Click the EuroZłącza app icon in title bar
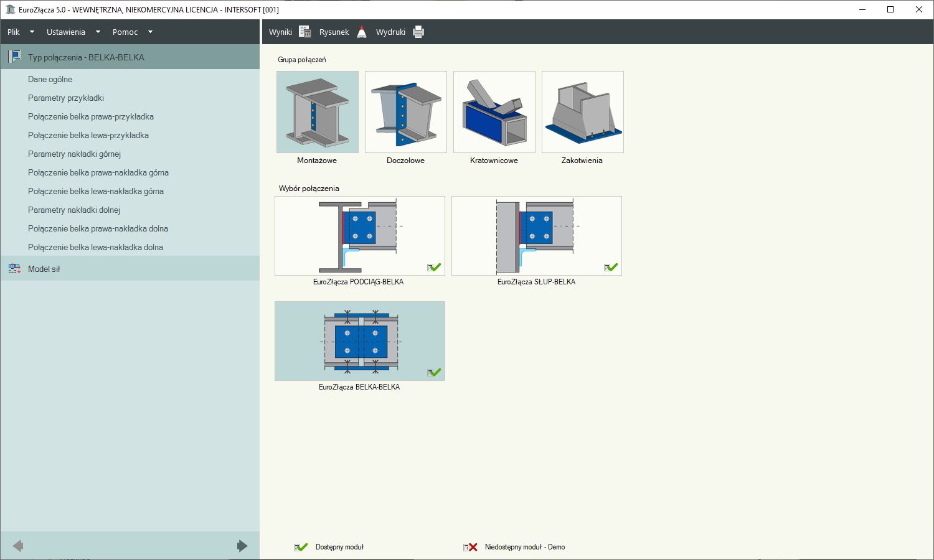Image resolution: width=934 pixels, height=560 pixels. (x=10, y=9)
